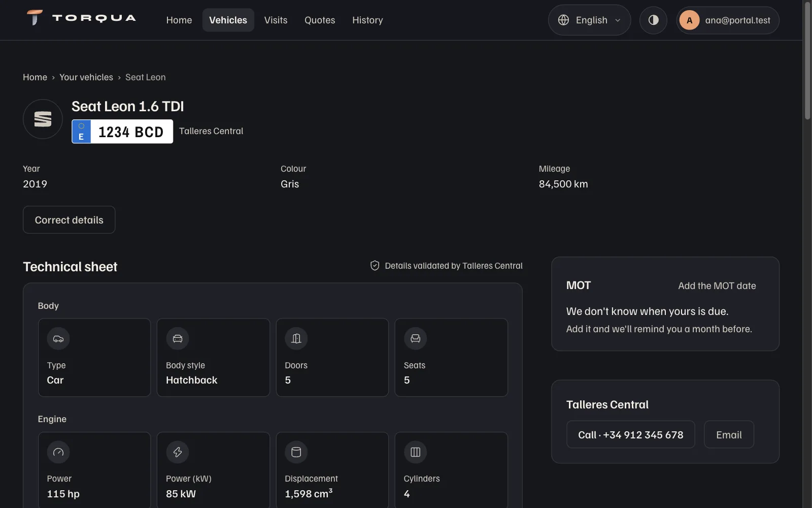Viewport: 812px width, 508px height.
Task: Click the mileage value 84,500 km
Action: (563, 184)
